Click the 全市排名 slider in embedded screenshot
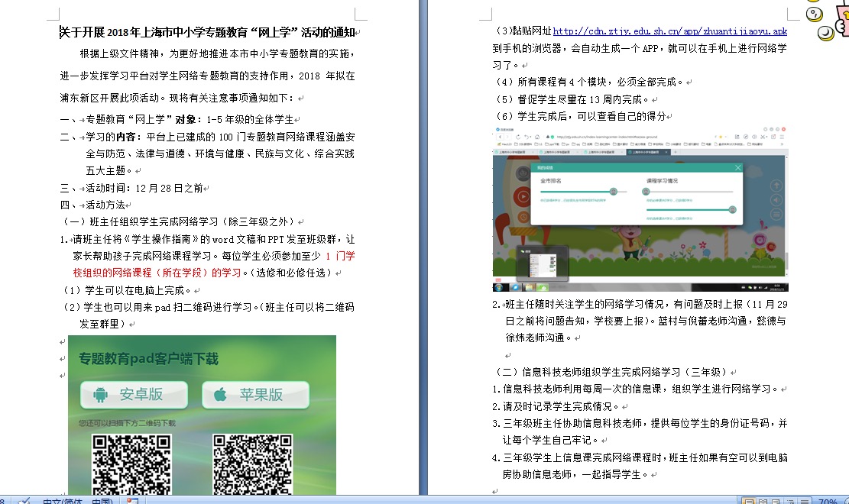 point(578,192)
